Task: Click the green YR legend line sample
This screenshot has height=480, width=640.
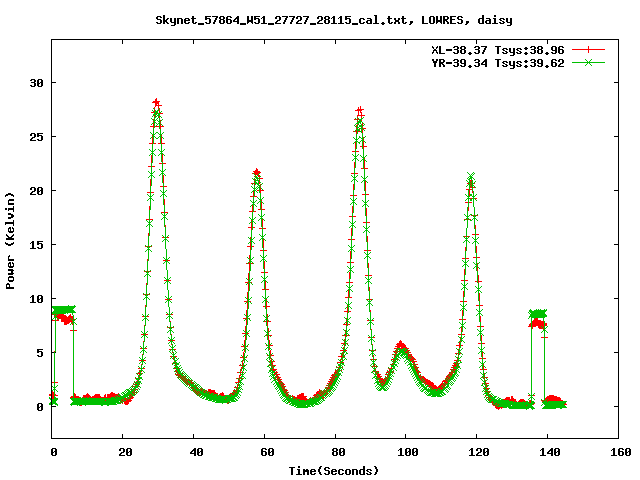Action: pyautogui.click(x=588, y=63)
